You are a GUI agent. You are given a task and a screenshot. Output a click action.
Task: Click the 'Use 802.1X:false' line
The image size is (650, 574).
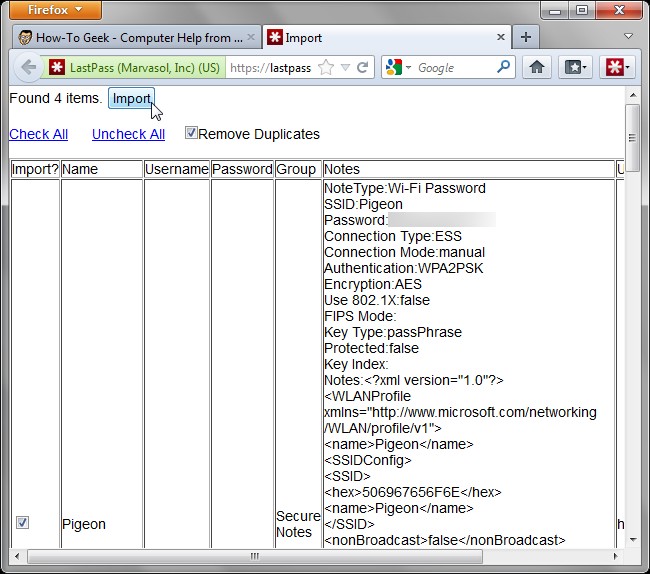click(377, 300)
